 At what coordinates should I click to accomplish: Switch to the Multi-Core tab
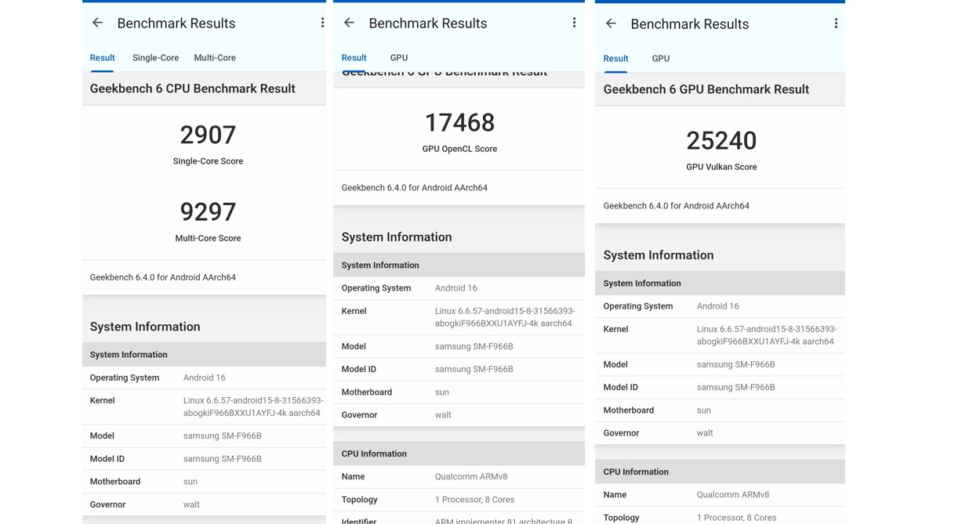pyautogui.click(x=215, y=58)
